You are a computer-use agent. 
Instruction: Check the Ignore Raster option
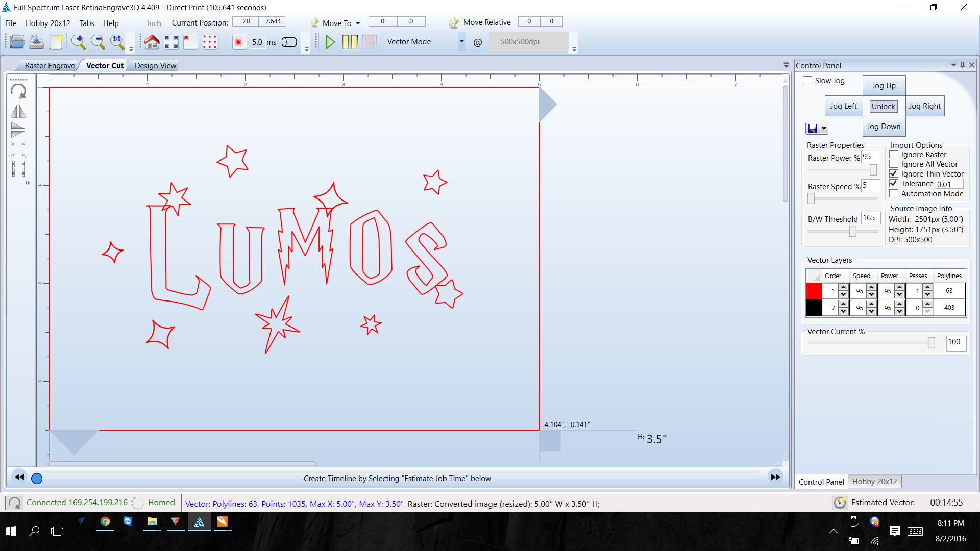point(894,155)
